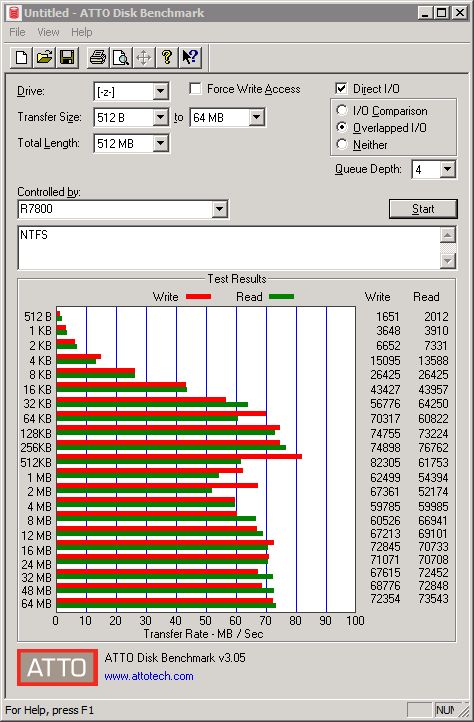Image resolution: width=474 pixels, height=722 pixels.
Task: Click the Start button
Action: (423, 209)
